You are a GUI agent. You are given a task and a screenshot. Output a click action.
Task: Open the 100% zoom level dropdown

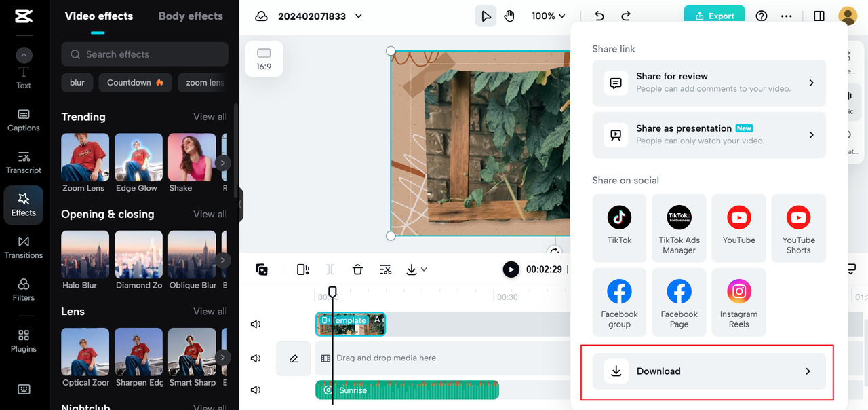point(549,16)
